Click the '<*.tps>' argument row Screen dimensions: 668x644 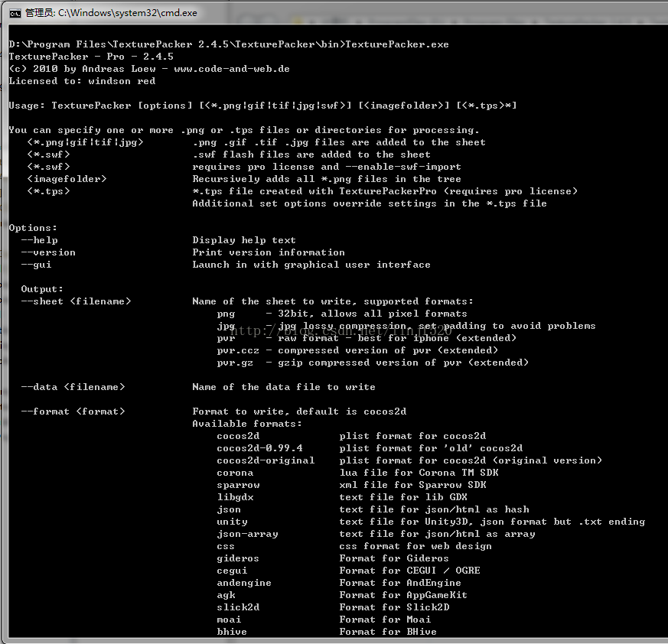pos(48,192)
